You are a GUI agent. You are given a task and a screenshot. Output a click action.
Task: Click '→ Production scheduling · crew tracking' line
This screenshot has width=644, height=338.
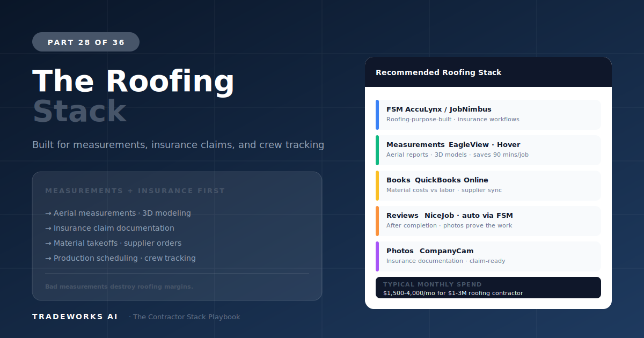(x=120, y=258)
